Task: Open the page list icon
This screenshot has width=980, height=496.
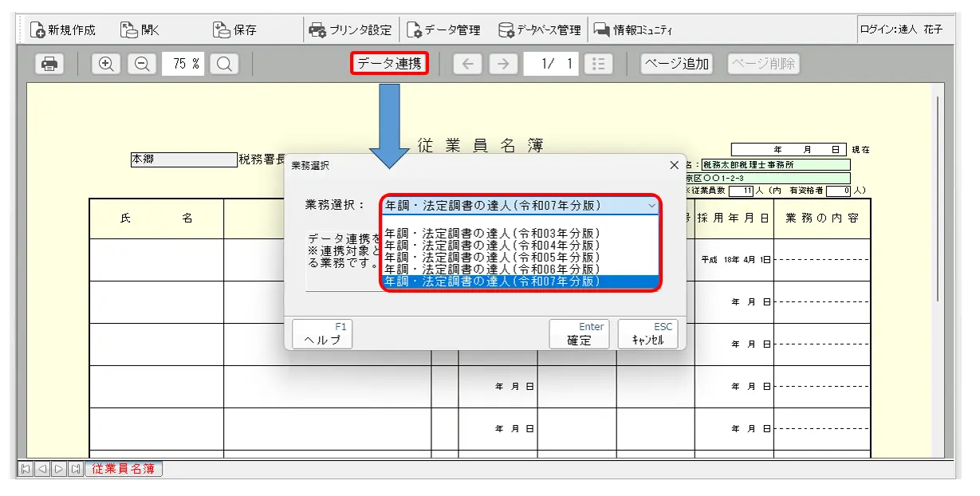Action: (x=598, y=65)
